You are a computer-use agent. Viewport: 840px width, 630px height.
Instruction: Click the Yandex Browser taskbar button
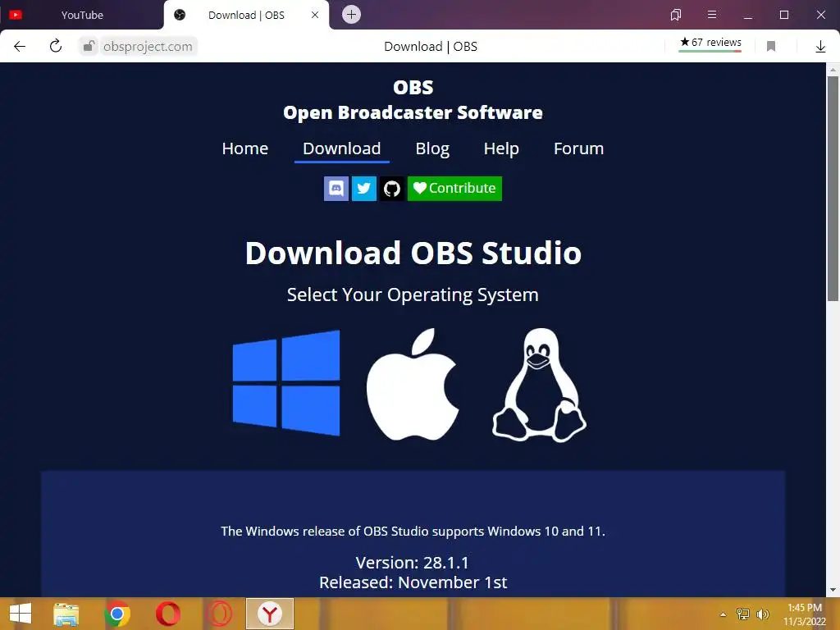[270, 614]
